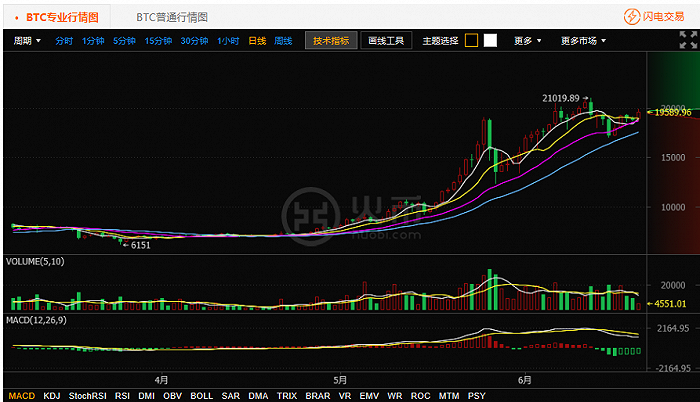Screen dimensions: 700x402
Task: Click the 2164.95 MACD axis value
Action: (x=673, y=328)
